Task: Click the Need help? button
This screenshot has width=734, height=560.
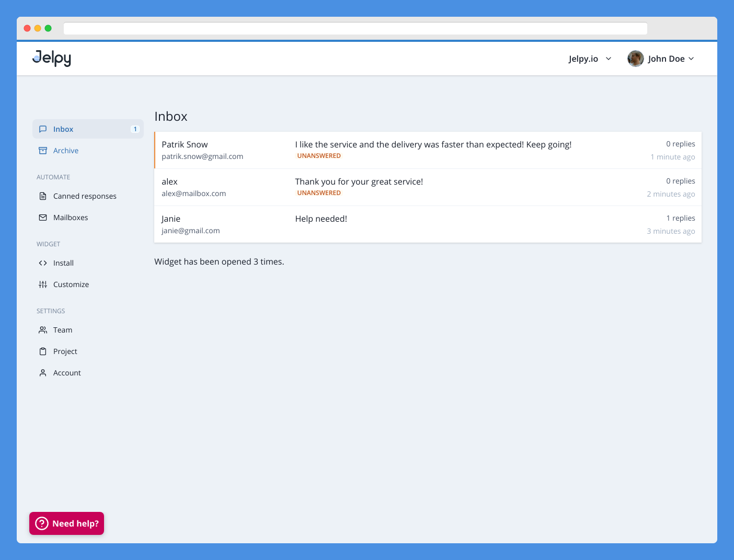Action: tap(67, 523)
